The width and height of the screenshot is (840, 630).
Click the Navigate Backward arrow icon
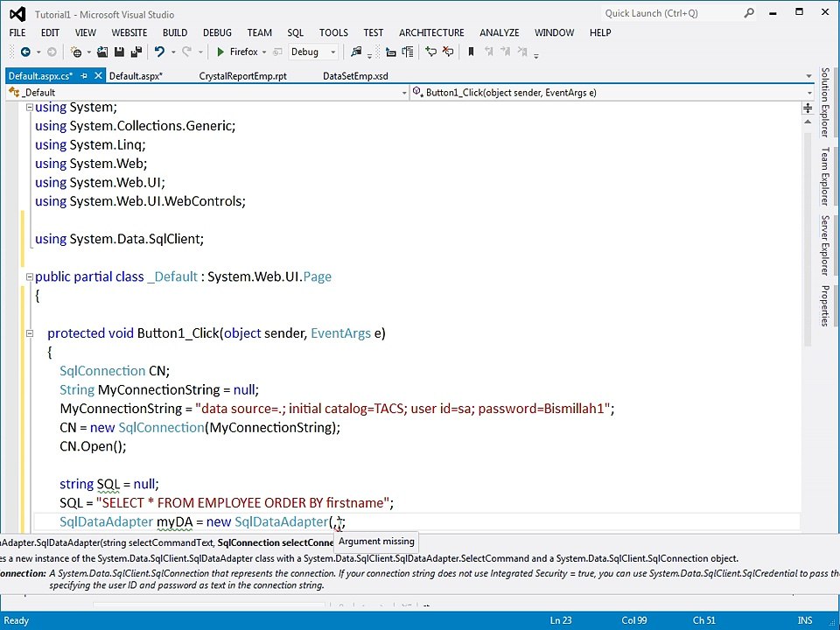[25, 52]
